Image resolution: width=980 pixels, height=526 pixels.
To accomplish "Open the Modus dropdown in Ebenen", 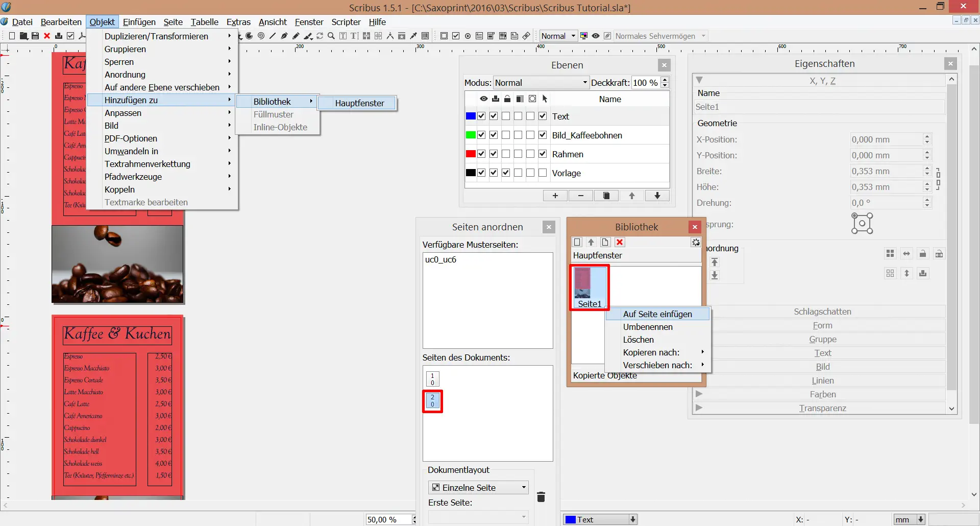I will tap(541, 82).
